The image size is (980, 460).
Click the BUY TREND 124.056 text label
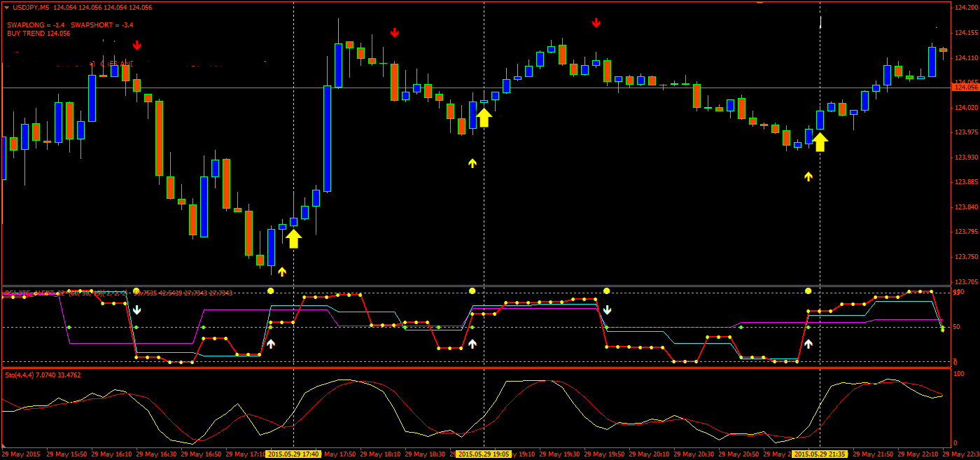pos(38,33)
